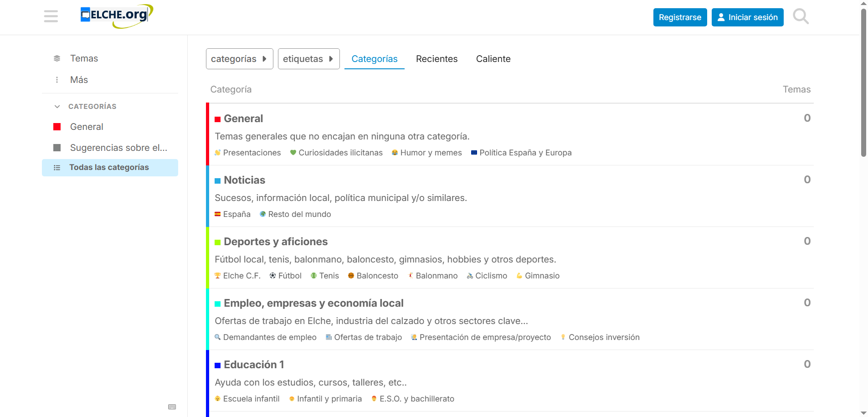Click the gray Sugerencias square in sidebar

[x=57, y=148]
